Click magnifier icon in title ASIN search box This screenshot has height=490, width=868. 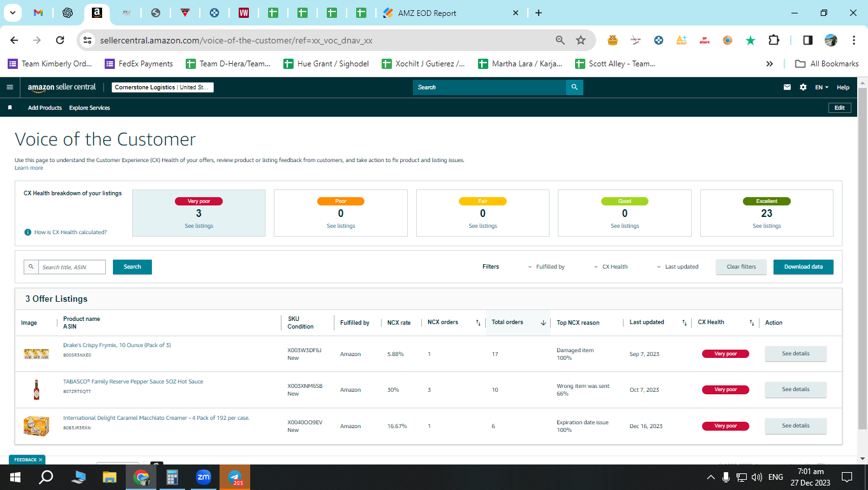tap(31, 267)
